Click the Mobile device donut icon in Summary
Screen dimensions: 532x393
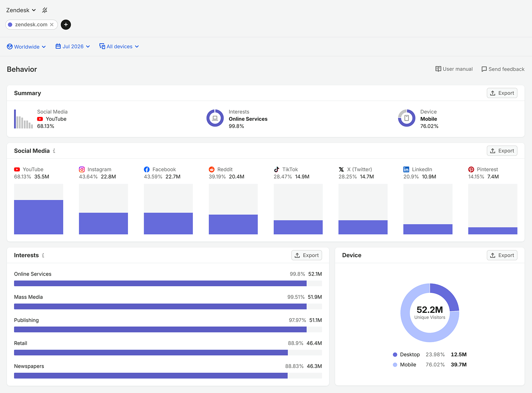coord(407,118)
